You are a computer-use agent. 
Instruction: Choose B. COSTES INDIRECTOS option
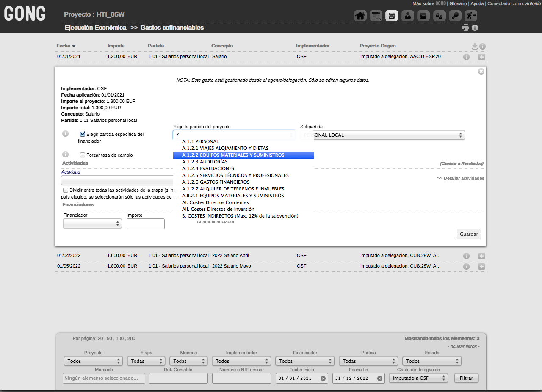[x=240, y=216]
